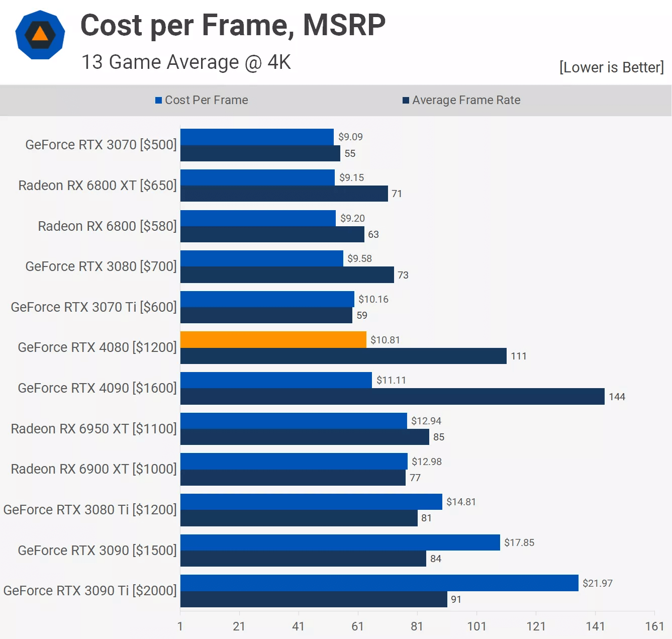Click the $9.09 value label
Screen dimensions: 672x639
pos(350,137)
